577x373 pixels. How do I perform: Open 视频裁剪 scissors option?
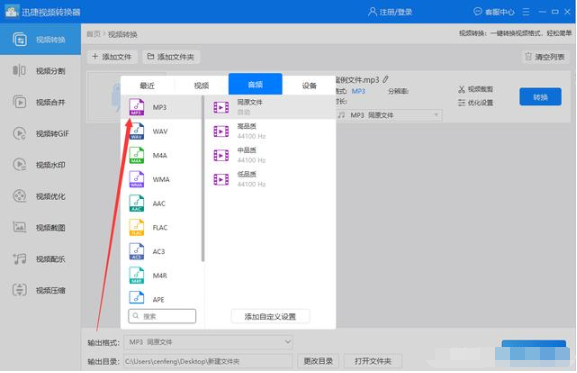pos(475,89)
